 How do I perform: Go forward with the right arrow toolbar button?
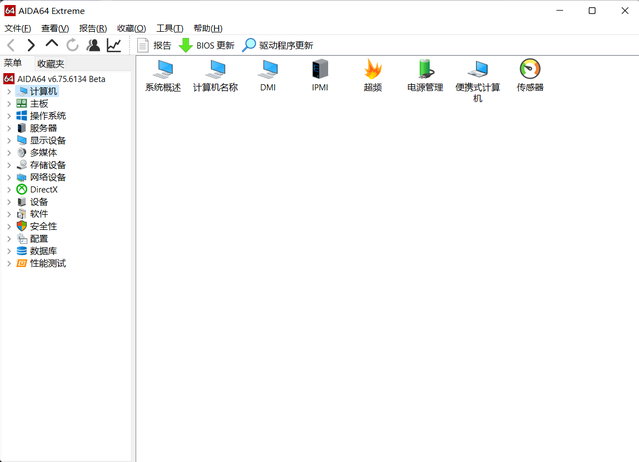click(31, 45)
